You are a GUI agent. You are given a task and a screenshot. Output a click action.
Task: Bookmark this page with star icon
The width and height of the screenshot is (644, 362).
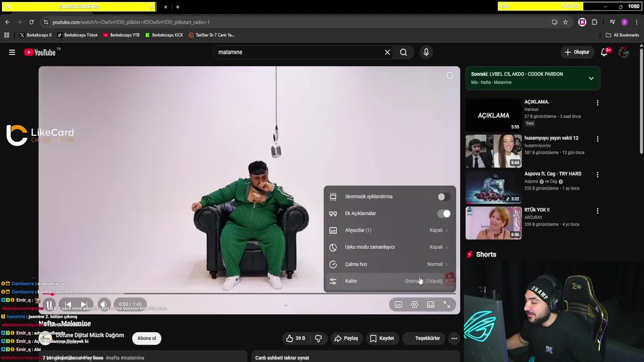pyautogui.click(x=566, y=22)
